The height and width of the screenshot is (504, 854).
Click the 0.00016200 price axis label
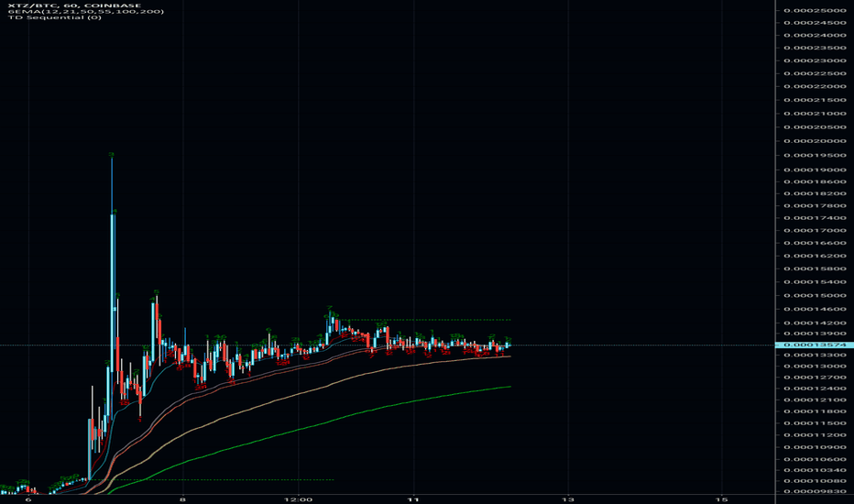pos(815,256)
